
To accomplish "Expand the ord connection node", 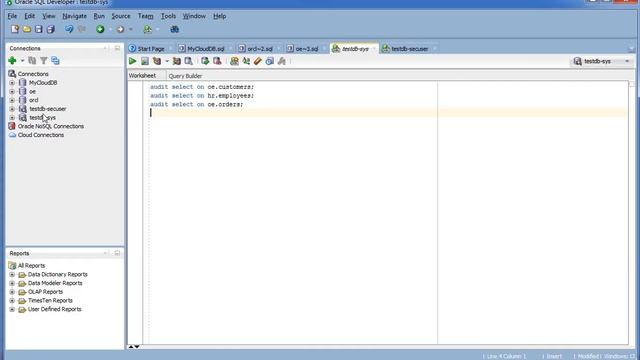I will (x=12, y=100).
